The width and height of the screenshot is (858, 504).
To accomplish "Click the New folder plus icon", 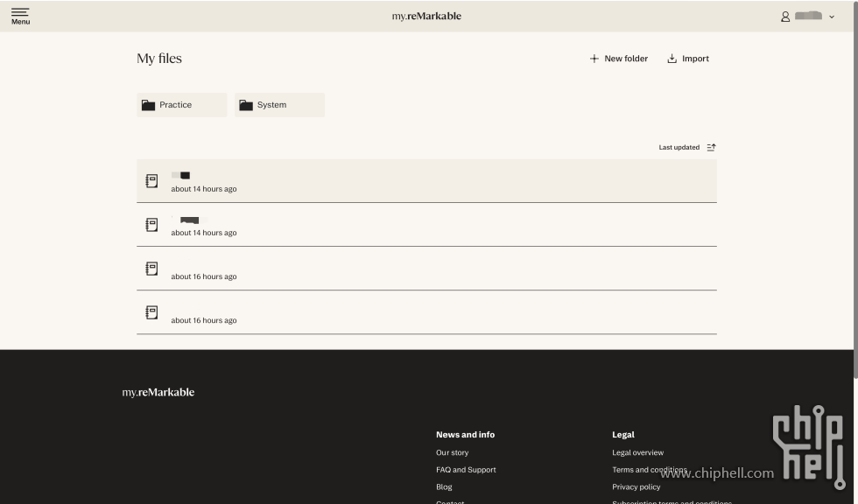I will coord(594,59).
